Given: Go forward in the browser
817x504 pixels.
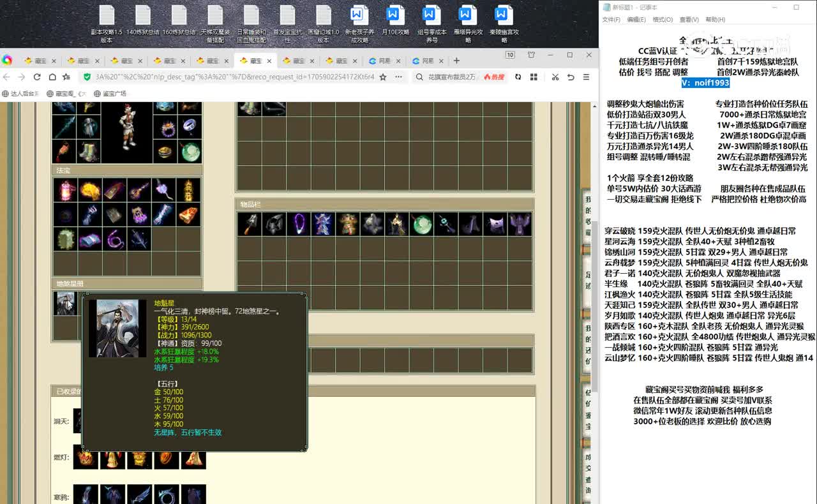Looking at the screenshot, I should (21, 77).
